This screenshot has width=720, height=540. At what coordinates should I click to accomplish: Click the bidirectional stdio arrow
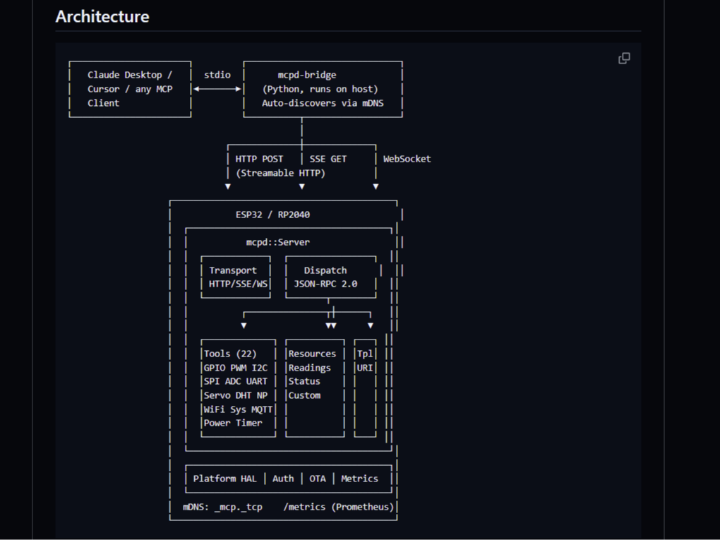[217, 89]
